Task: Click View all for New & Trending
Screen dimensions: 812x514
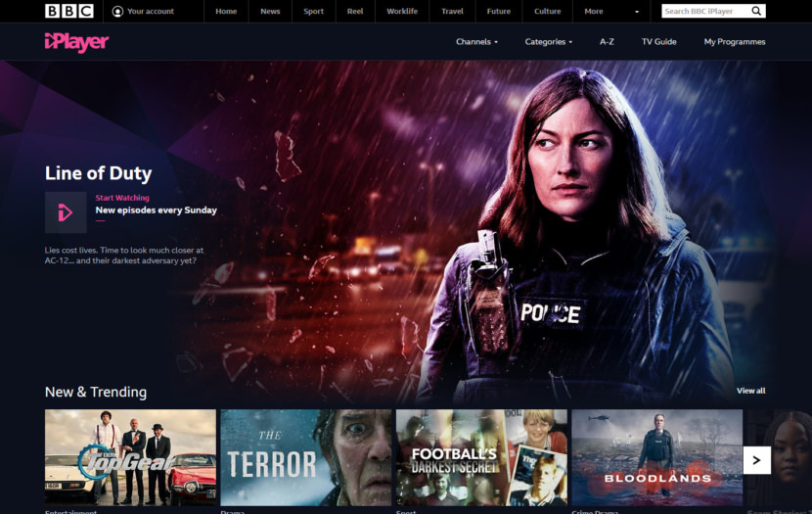Action: (751, 391)
